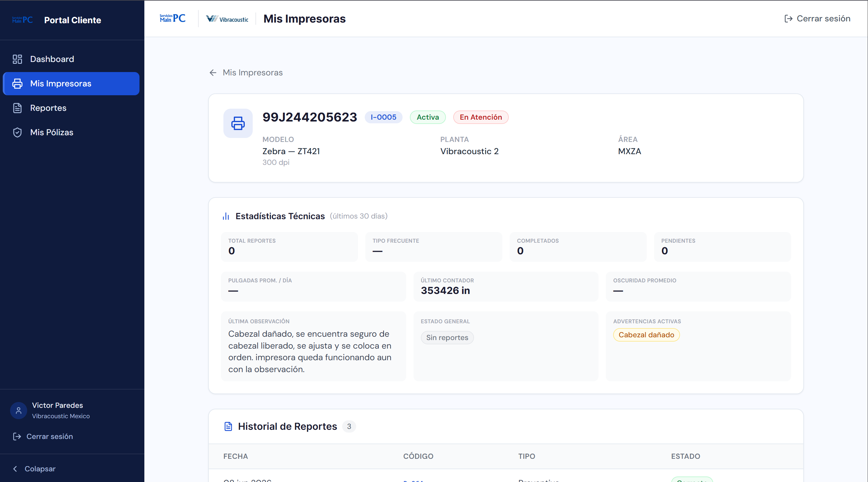This screenshot has height=482, width=868.
Task: Click the 300 dpi resolution text
Action: point(276,162)
